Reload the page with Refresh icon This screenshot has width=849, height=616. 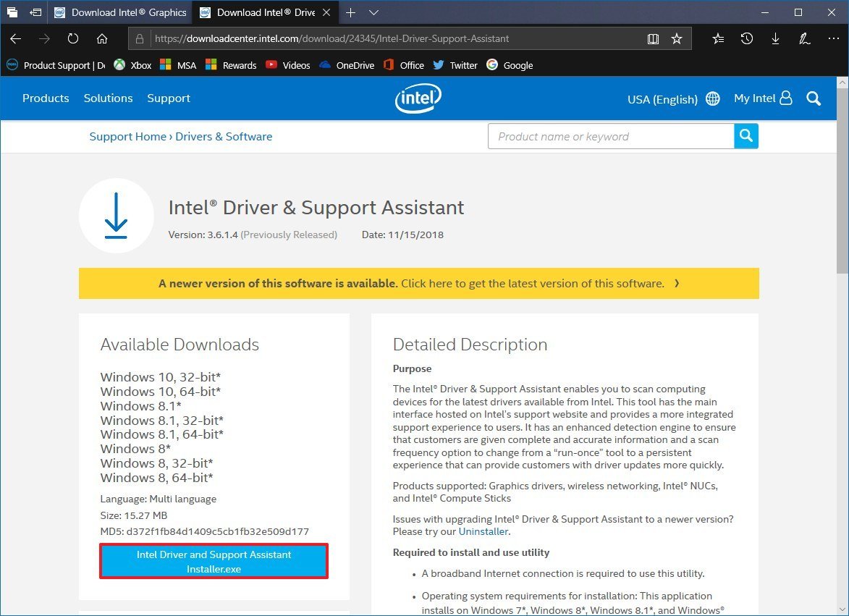73,38
